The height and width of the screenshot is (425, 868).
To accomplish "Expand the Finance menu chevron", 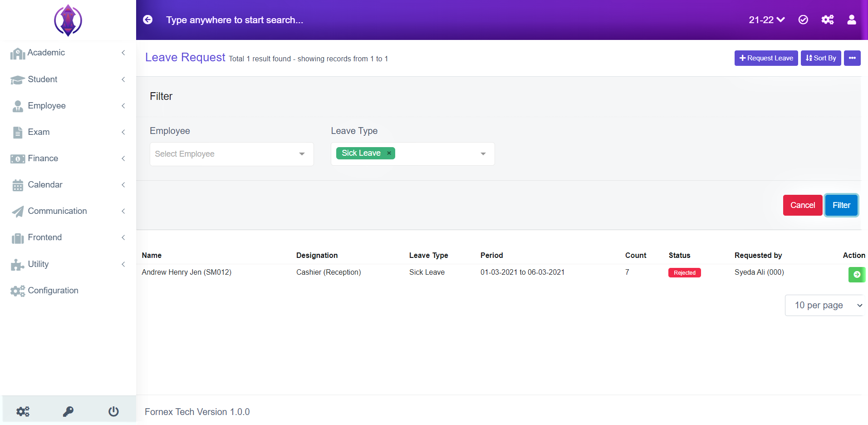I will (x=123, y=158).
